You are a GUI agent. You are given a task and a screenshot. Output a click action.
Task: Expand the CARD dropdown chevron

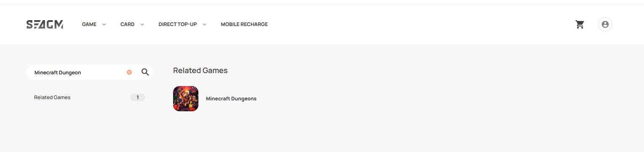[142, 24]
